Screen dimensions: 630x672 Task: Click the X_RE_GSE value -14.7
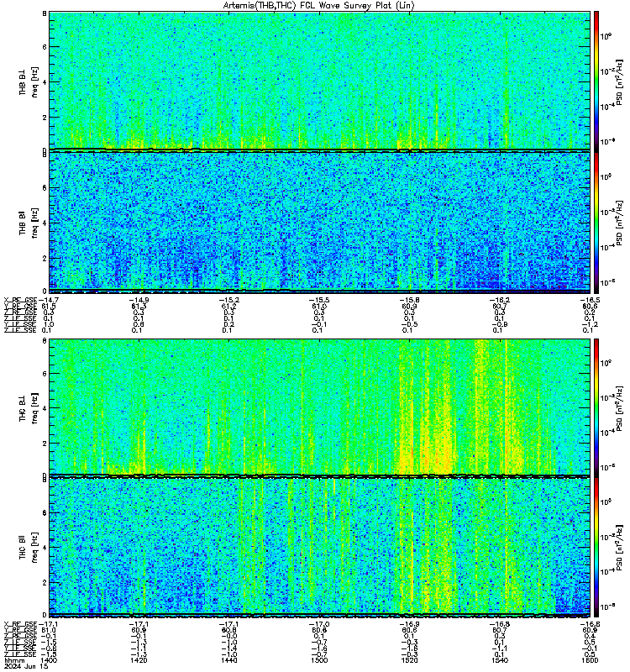(49, 300)
